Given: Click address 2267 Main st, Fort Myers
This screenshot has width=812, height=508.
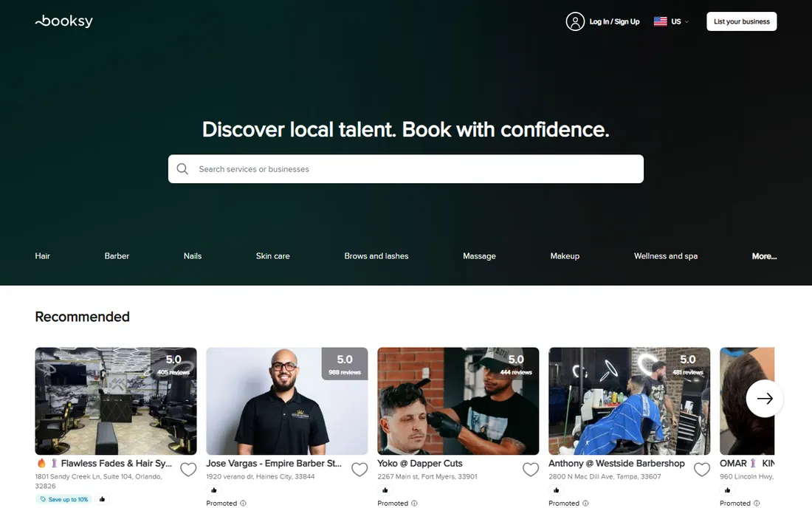Looking at the screenshot, I should point(427,476).
